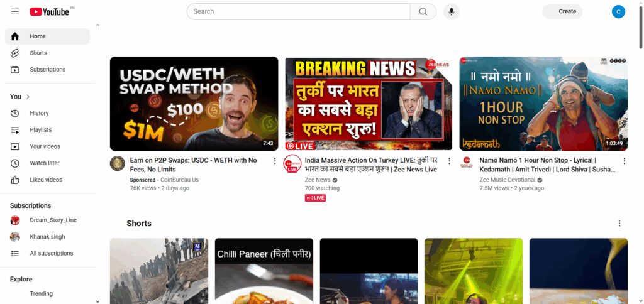Click the search magnifier button

click(423, 11)
